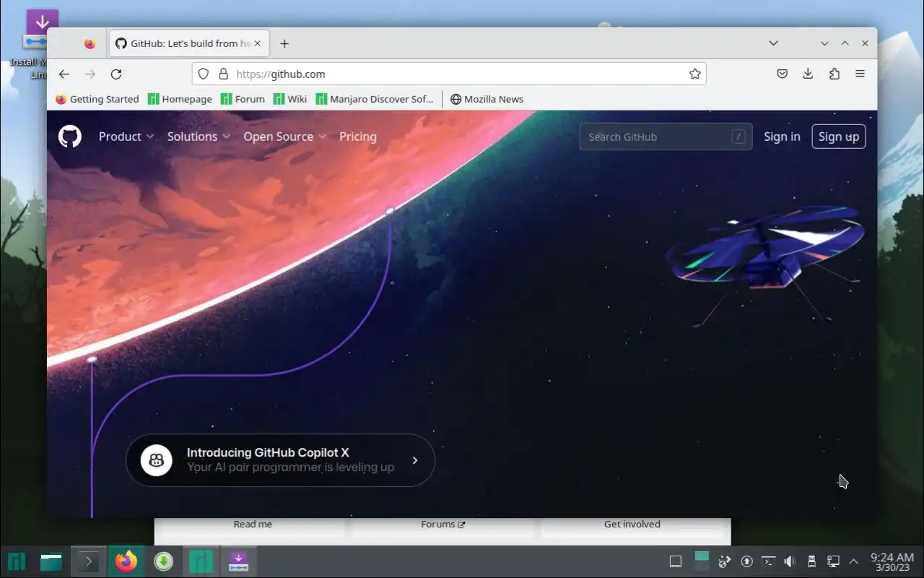Click the show desktop square icon
Image resolution: width=924 pixels, height=578 pixels.
click(x=676, y=561)
